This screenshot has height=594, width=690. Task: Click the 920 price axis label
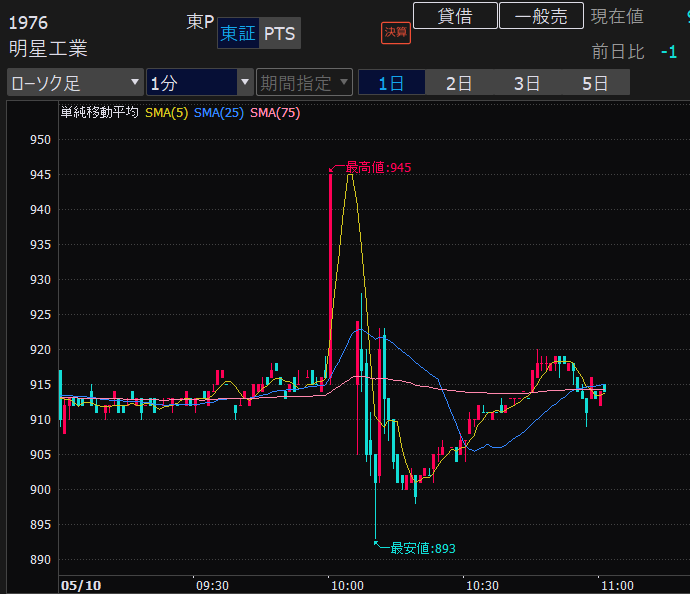click(x=40, y=350)
